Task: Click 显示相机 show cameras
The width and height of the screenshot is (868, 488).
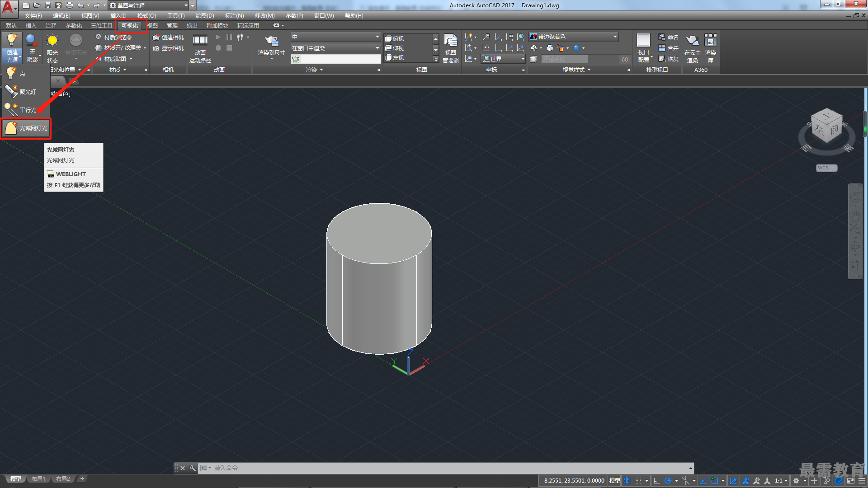Action: pyautogui.click(x=168, y=48)
